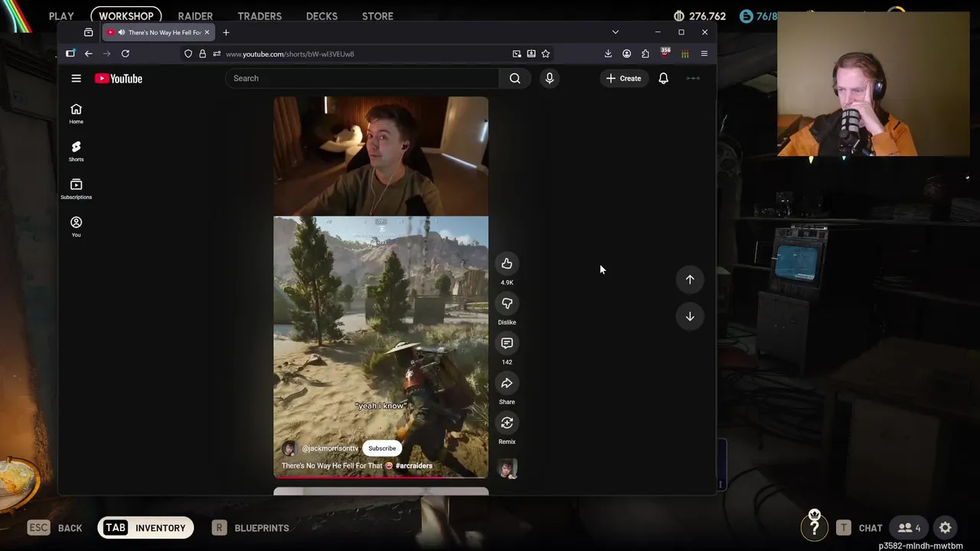
Task: Switch to the STORE game tab
Action: coord(377,16)
